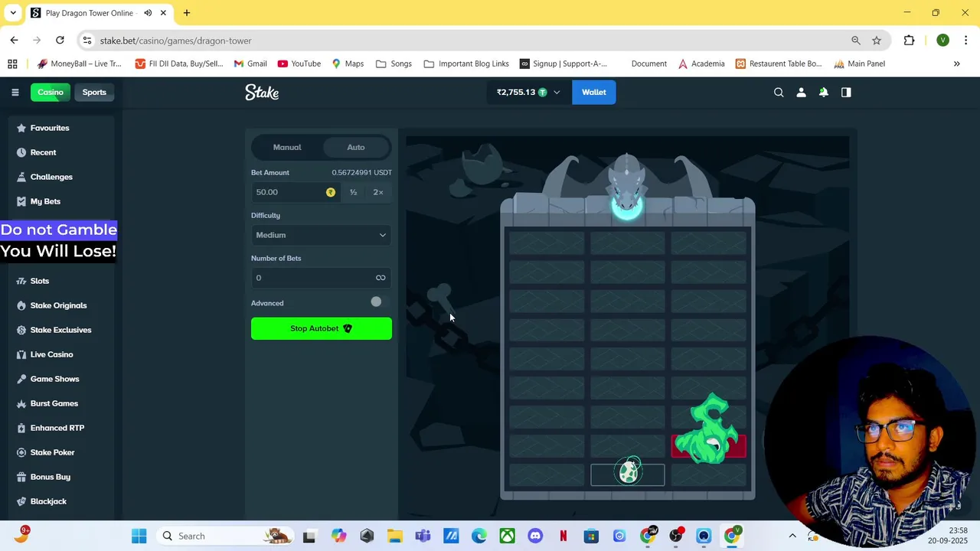The height and width of the screenshot is (551, 980).
Task: Double the bet with 2× button
Action: [378, 192]
